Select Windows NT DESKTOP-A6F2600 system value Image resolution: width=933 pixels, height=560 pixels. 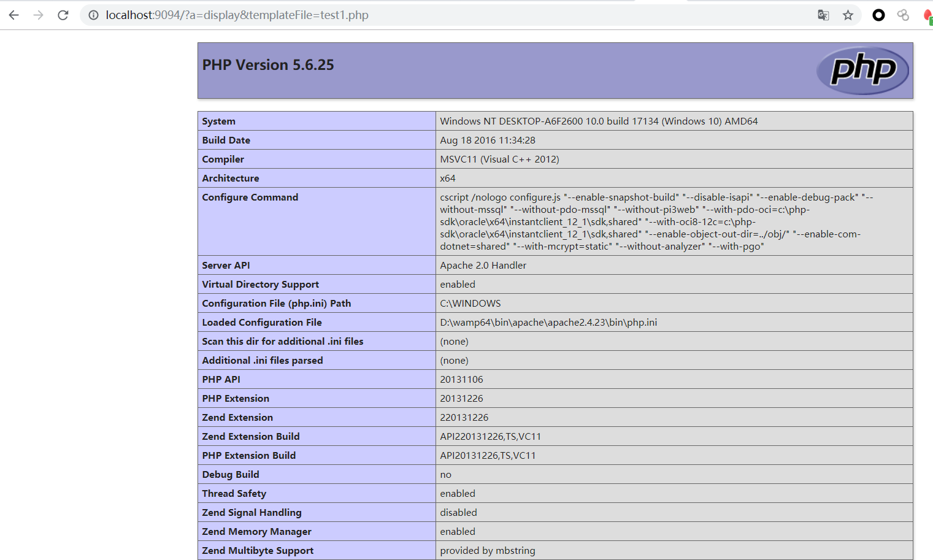[599, 121]
